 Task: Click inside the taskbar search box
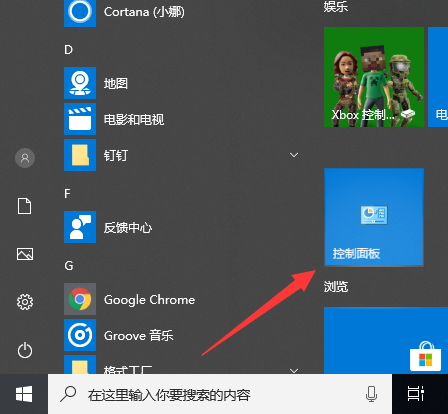click(x=220, y=394)
